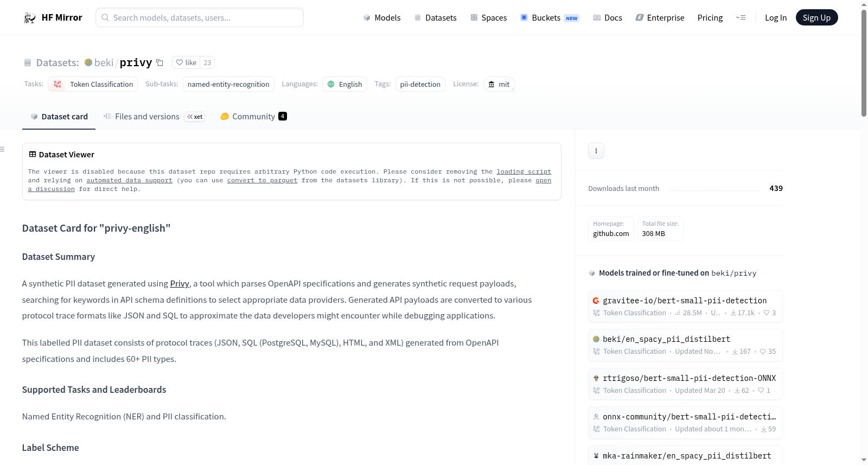The image size is (868, 465).
Task: Open the three-dot options menu
Action: pyautogui.click(x=596, y=151)
